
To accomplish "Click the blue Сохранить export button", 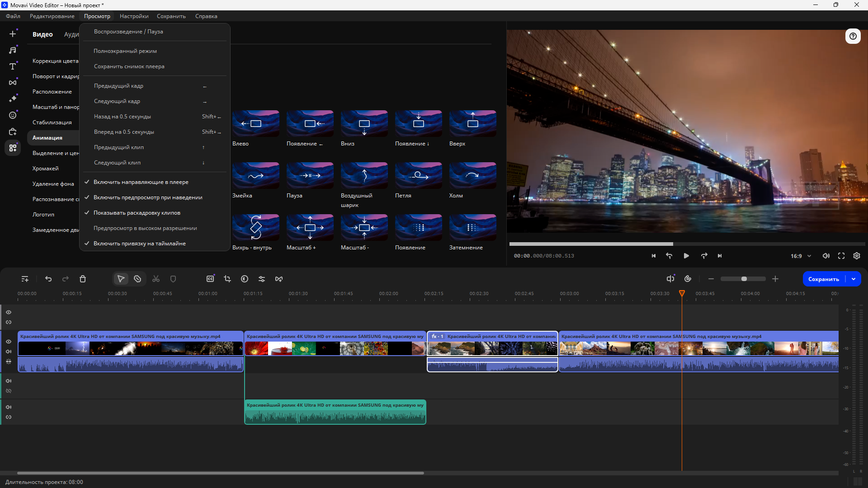I will 824,279.
